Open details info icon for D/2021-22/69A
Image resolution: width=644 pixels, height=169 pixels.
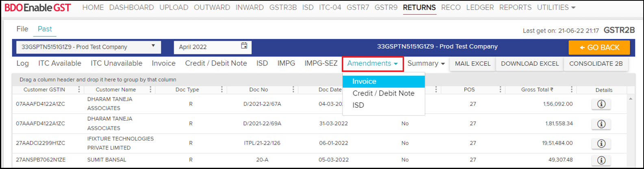tap(601, 123)
